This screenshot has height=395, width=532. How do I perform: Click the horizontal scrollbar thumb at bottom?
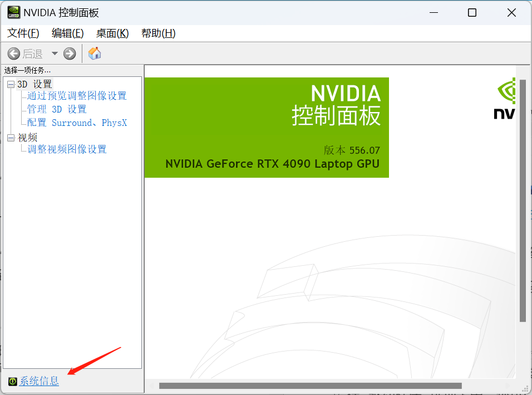coord(311,386)
